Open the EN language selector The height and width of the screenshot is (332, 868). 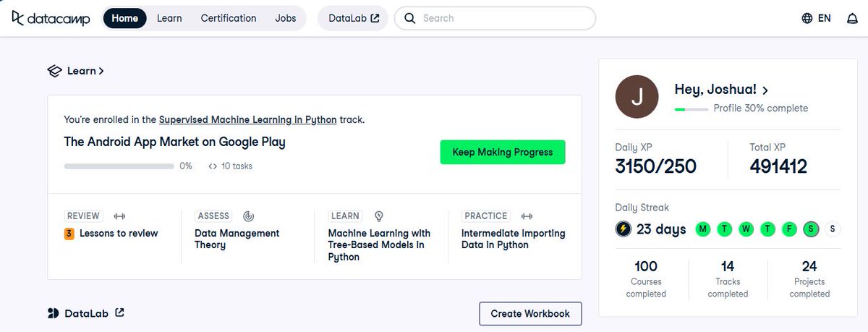click(824, 18)
